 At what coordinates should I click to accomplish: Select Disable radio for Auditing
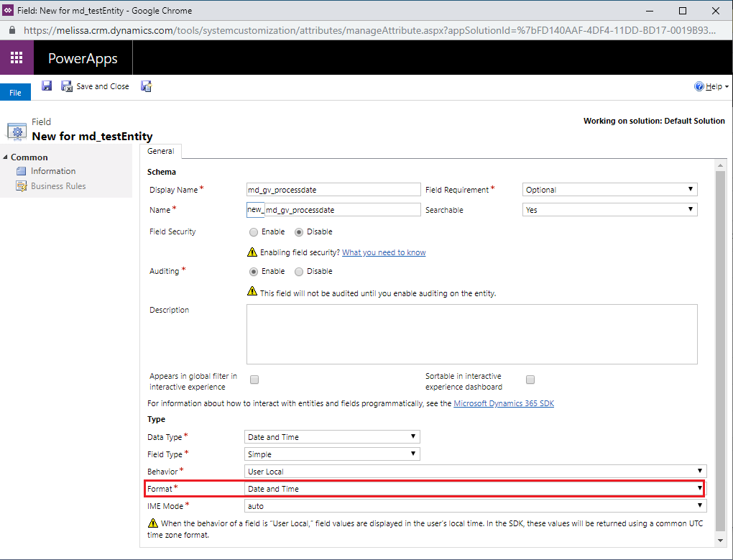[299, 272]
